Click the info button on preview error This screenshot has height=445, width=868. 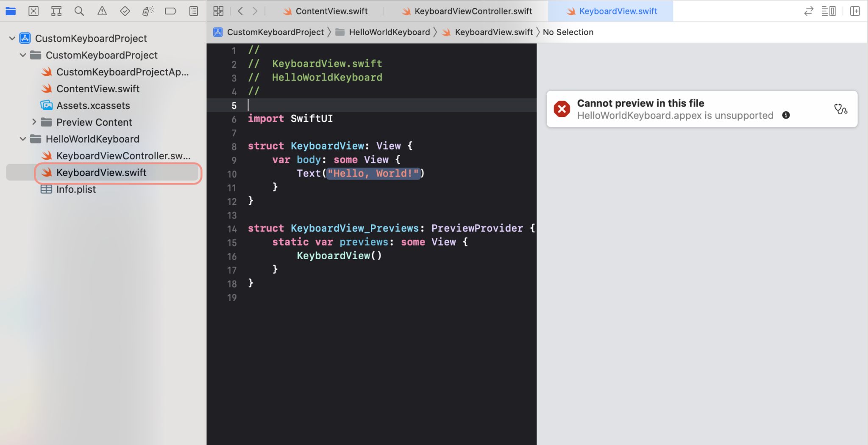coord(786,115)
